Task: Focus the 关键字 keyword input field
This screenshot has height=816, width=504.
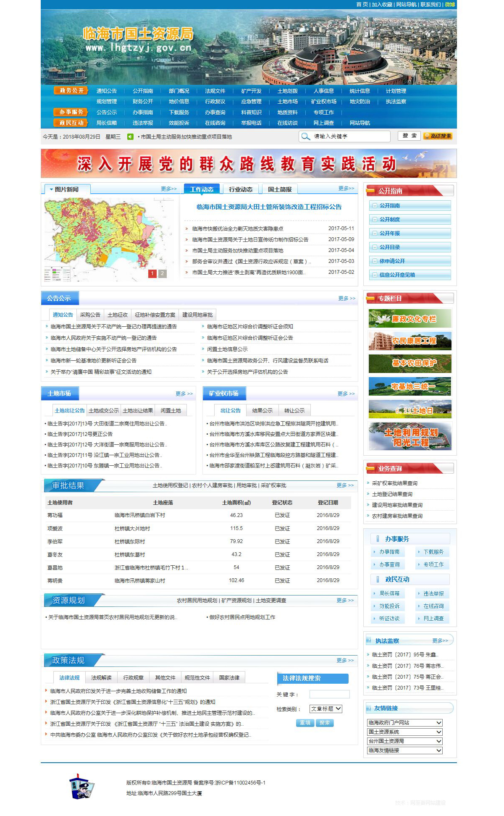Action: tap(329, 694)
